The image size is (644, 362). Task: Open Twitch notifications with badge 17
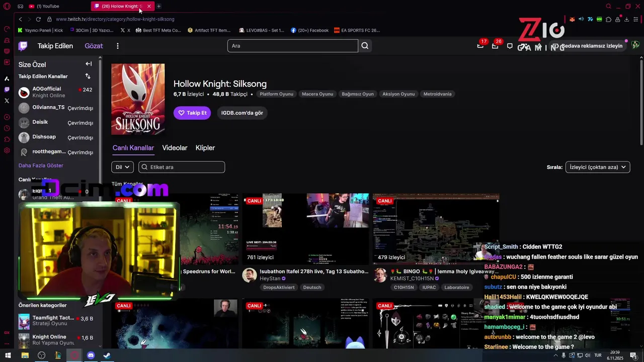pyautogui.click(x=480, y=46)
